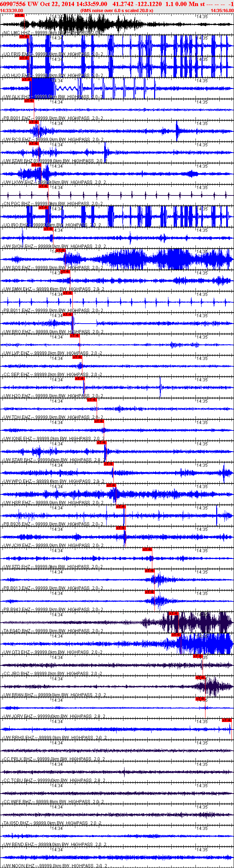Click the event ID 60907556 in header
This screenshot has height=868, width=234.
(12, 4)
